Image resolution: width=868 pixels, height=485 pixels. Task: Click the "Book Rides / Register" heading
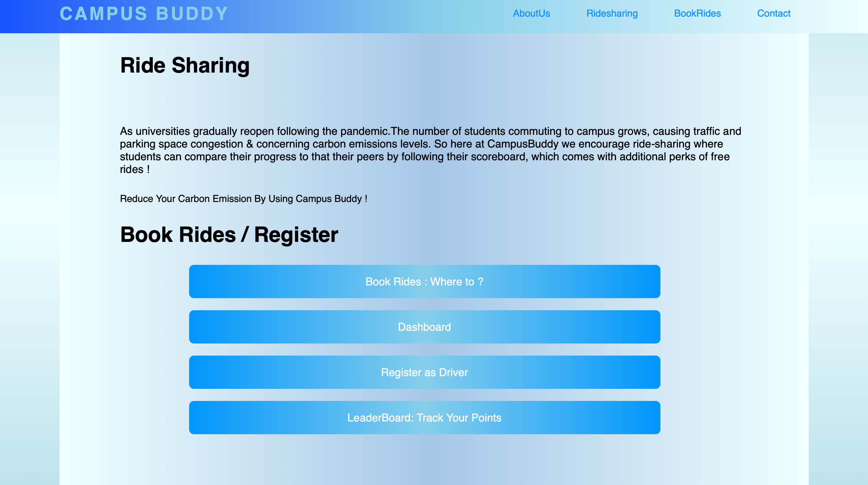point(229,234)
